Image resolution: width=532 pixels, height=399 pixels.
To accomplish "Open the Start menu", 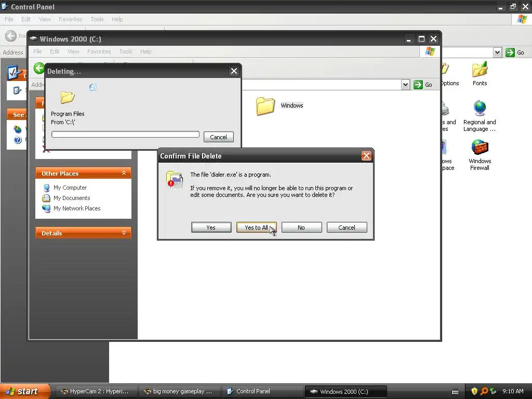I will (24, 391).
